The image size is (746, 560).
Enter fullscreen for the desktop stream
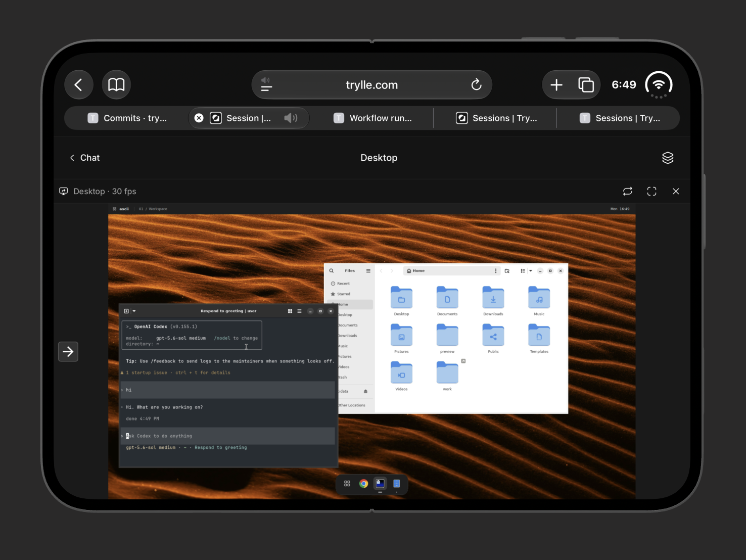click(x=651, y=191)
